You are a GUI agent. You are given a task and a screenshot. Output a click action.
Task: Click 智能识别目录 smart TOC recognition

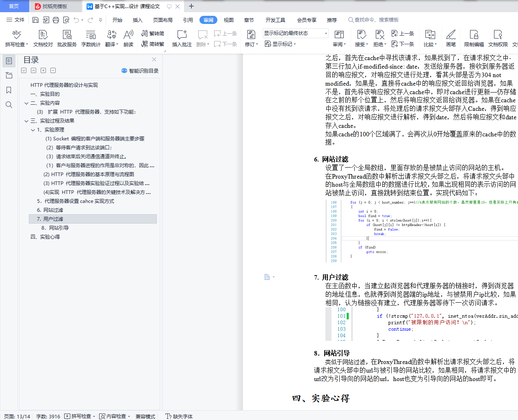[x=140, y=71]
